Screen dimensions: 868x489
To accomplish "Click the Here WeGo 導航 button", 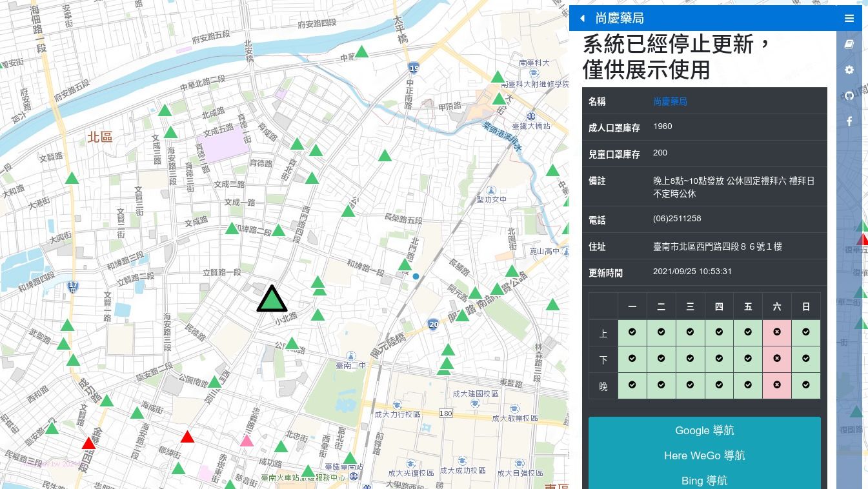I will [704, 455].
